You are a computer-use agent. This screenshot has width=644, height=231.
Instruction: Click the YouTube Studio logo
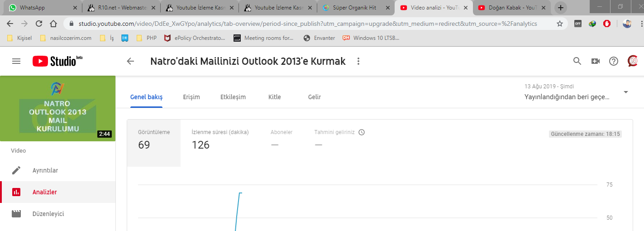tap(57, 61)
